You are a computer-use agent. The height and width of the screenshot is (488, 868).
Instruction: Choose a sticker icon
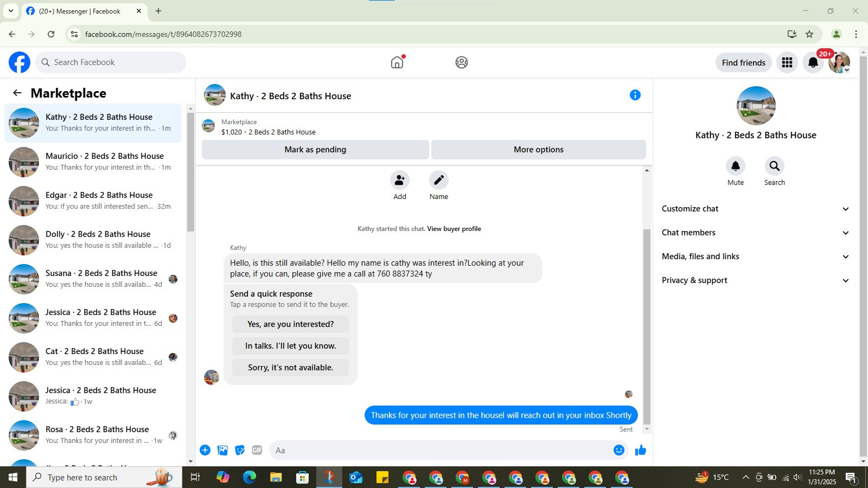tap(240, 450)
